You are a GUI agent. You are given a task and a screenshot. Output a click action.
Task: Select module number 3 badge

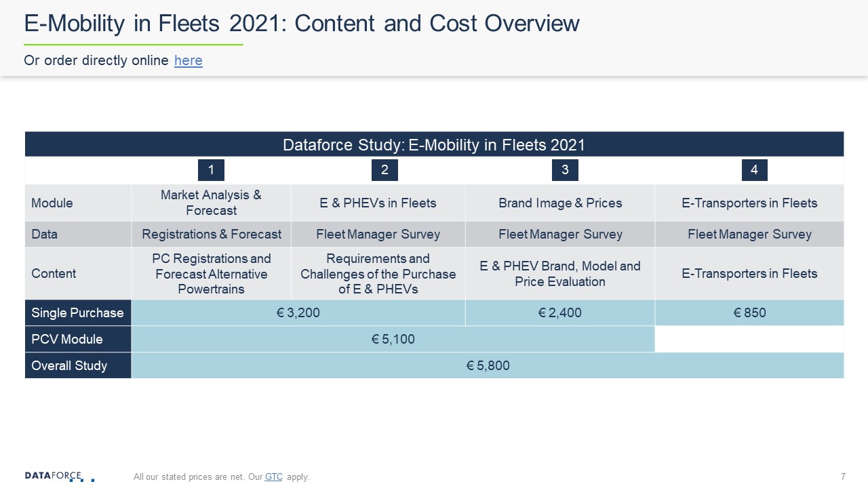click(x=565, y=170)
